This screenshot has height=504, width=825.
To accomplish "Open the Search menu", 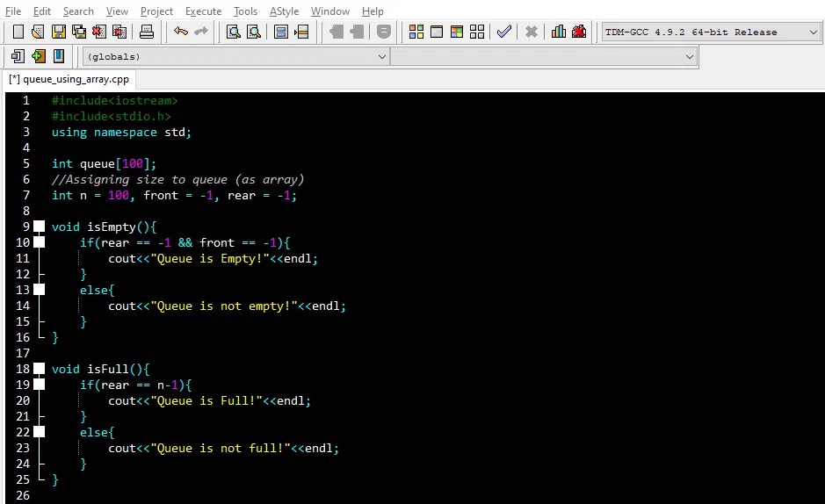I will [78, 11].
